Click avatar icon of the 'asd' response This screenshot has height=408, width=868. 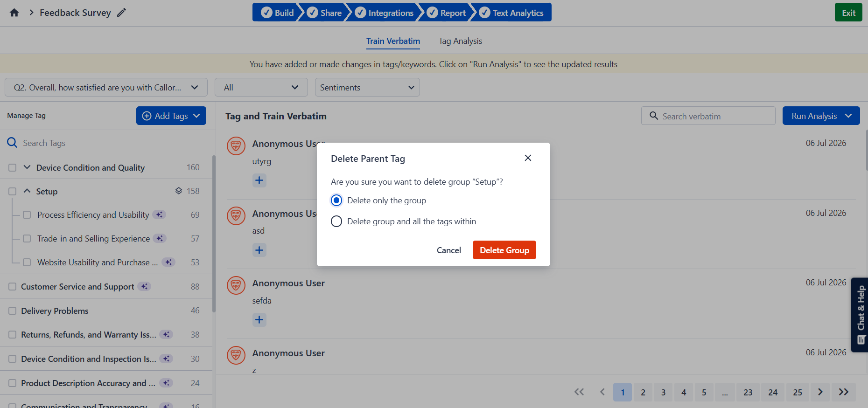pos(236,216)
